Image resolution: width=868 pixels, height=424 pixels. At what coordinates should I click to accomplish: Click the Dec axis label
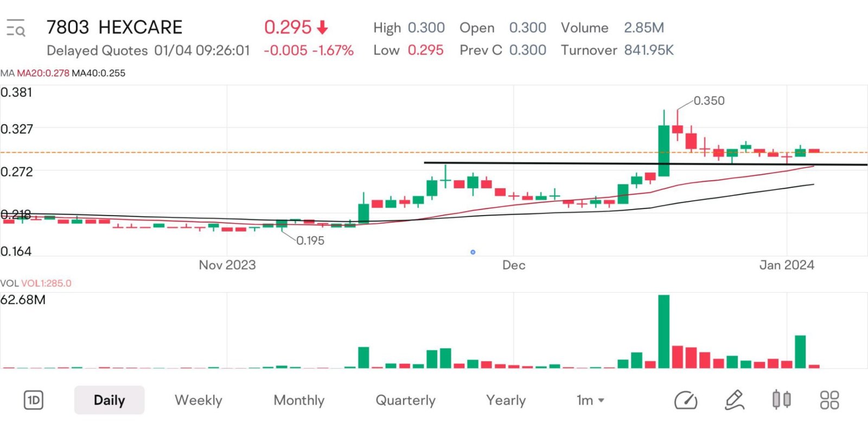514,265
